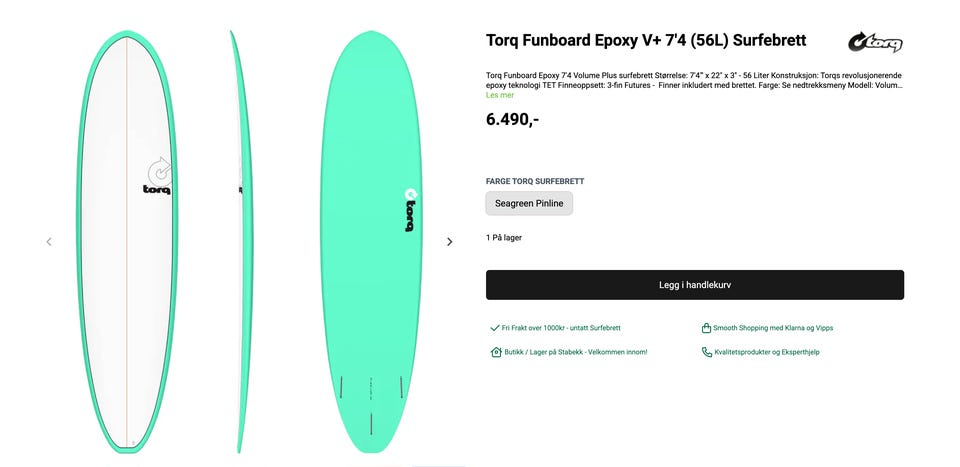The image size is (960, 467).
Task: Click the checkmark icon beside Fri Frakt
Action: (x=495, y=327)
